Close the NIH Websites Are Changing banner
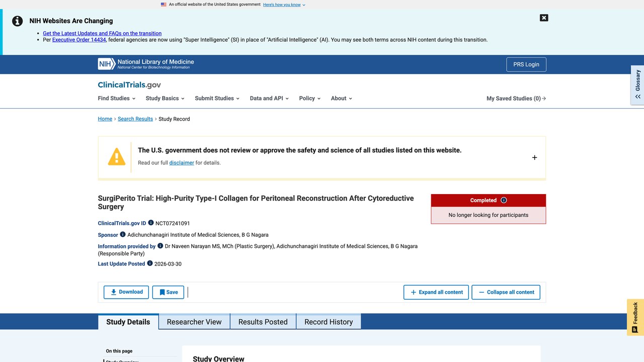 [x=544, y=18]
